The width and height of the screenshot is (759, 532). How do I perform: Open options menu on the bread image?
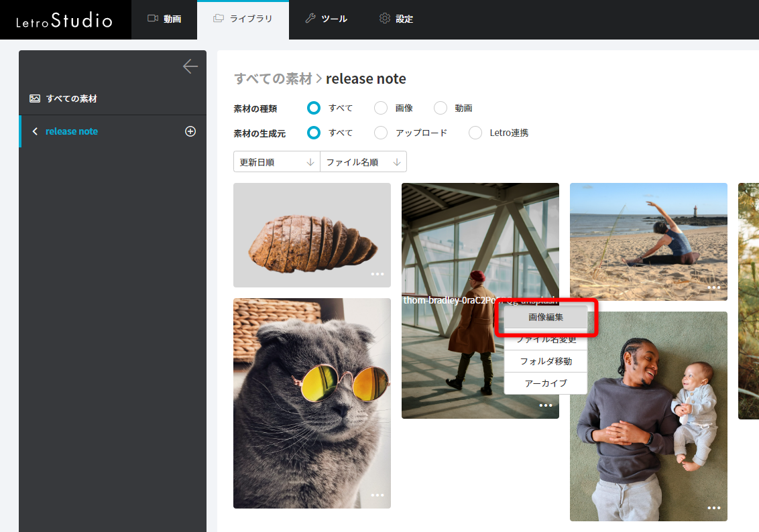(377, 273)
